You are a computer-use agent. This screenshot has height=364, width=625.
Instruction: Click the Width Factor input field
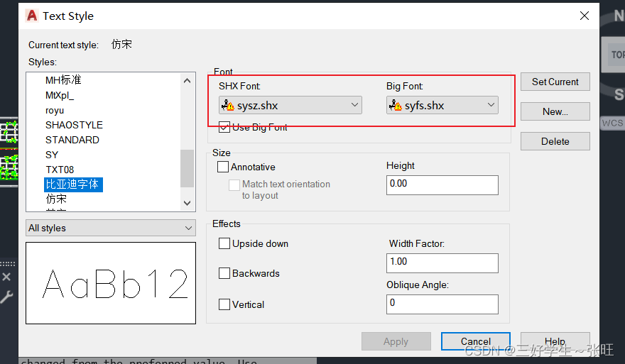pyautogui.click(x=442, y=263)
